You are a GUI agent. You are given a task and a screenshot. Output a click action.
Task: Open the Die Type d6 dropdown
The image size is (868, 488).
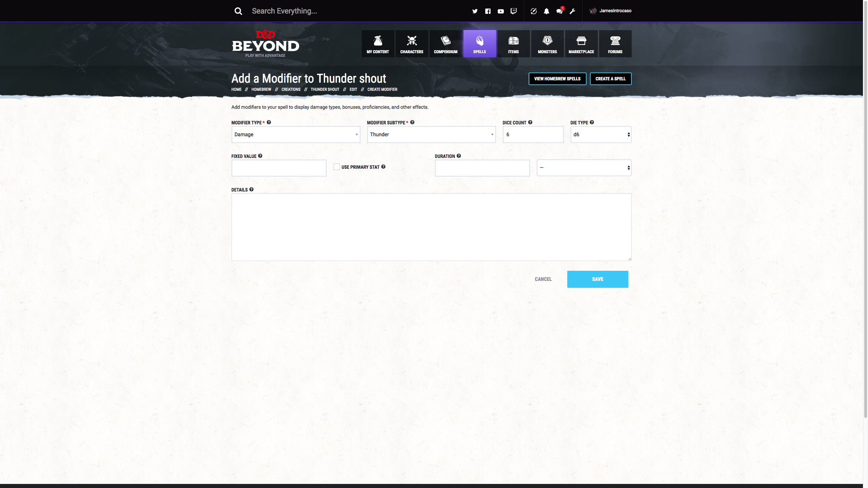click(x=601, y=135)
